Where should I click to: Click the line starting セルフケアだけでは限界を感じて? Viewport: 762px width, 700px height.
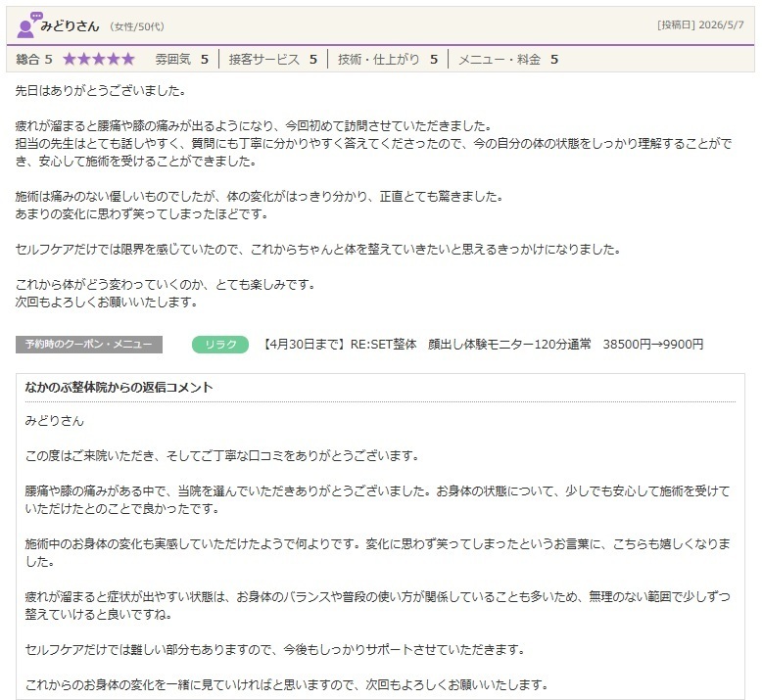click(318, 250)
